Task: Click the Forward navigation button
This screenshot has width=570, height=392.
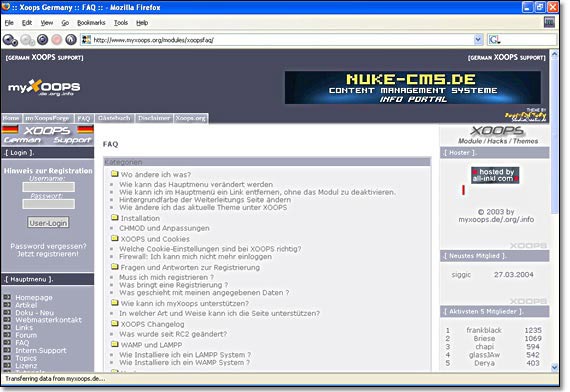Action: pos(27,40)
